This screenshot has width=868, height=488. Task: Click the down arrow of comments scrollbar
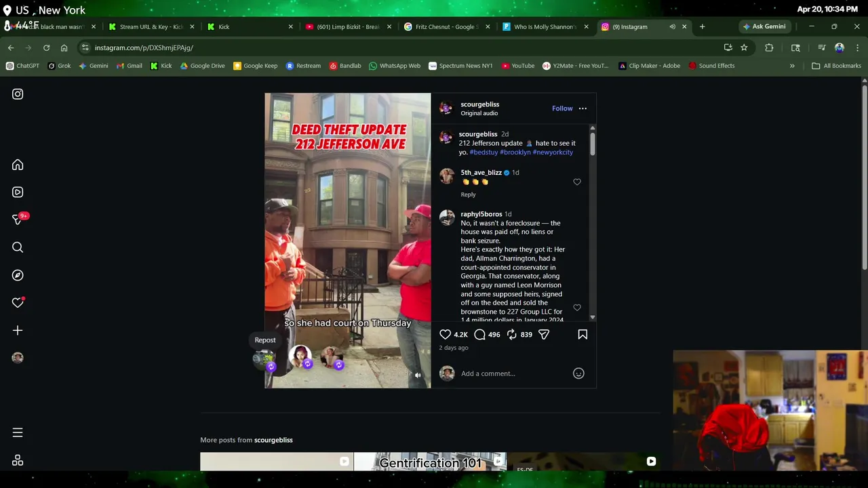click(x=592, y=317)
